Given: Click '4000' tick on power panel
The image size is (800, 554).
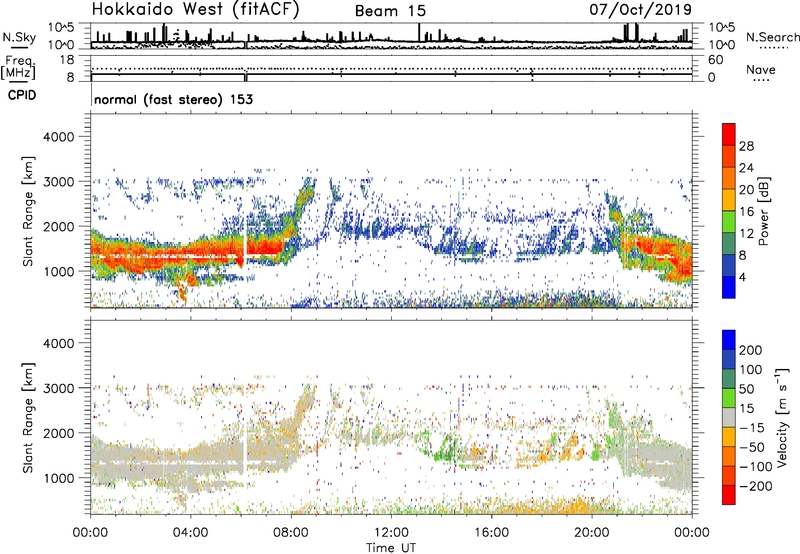Looking at the screenshot, I should (x=58, y=137).
